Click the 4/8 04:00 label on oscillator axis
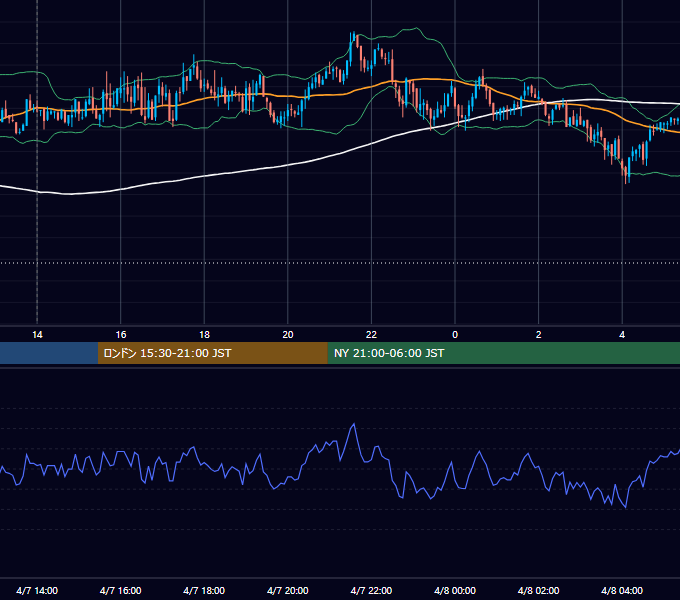Screen dimensions: 680x600 coord(622,590)
